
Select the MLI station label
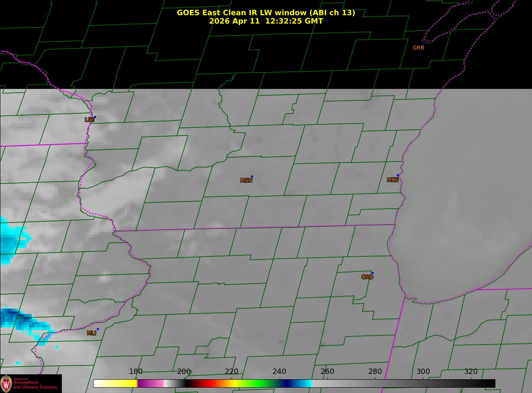pos(91,333)
